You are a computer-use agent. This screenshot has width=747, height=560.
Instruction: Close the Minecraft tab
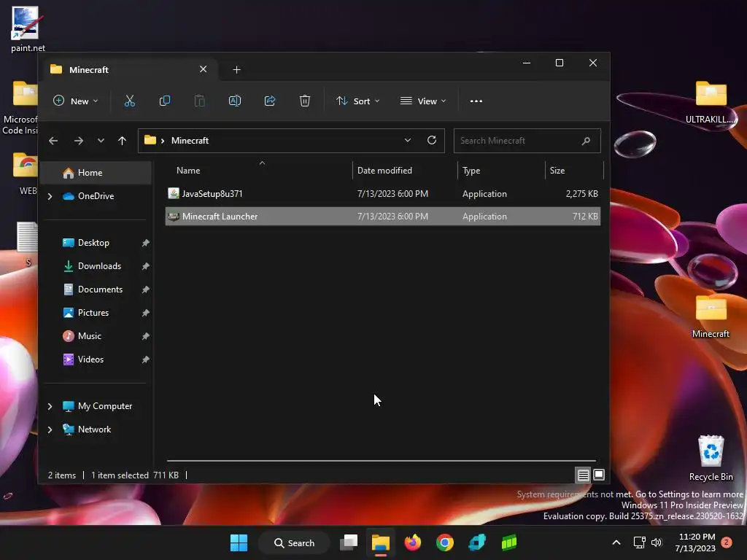coord(203,69)
